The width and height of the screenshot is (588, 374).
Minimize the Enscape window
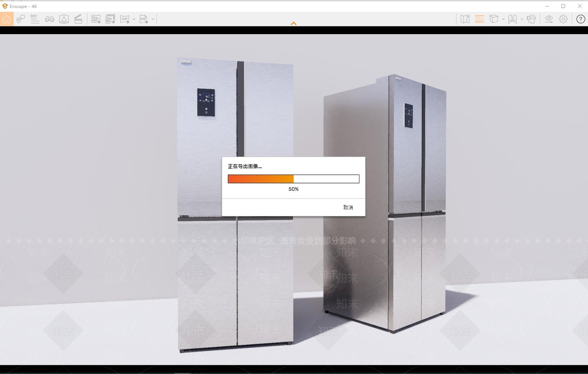pos(547,6)
